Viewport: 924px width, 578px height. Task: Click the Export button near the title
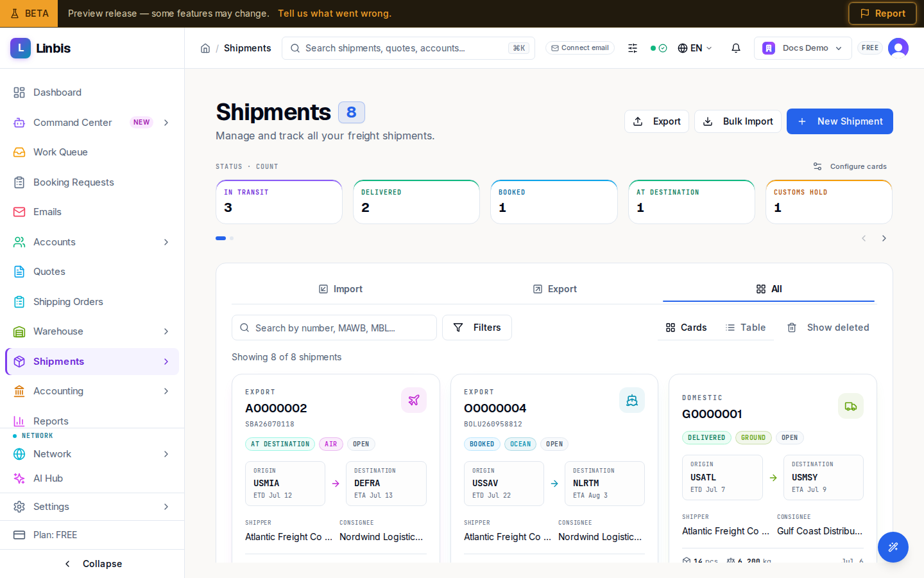coord(656,121)
